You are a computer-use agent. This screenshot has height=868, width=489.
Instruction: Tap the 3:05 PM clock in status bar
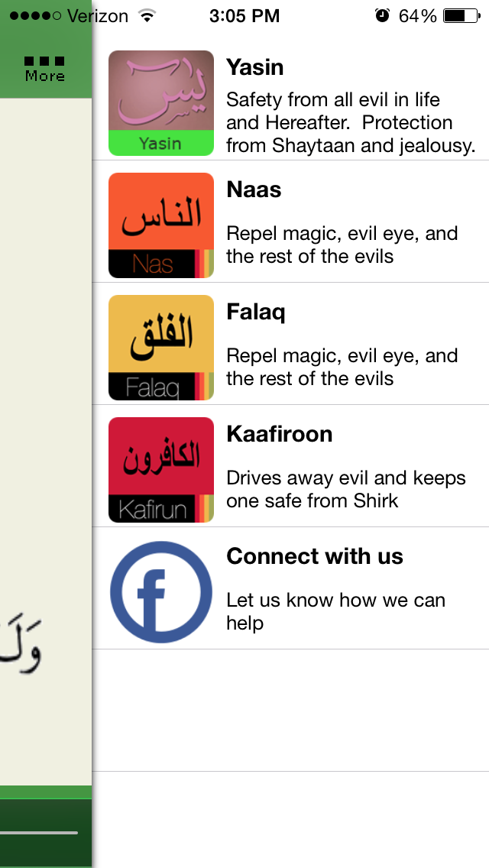pyautogui.click(x=244, y=15)
